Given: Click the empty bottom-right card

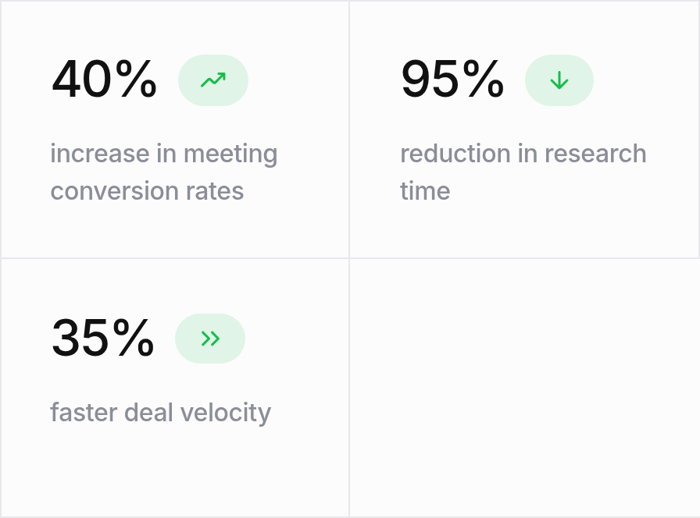Looking at the screenshot, I should click(524, 388).
